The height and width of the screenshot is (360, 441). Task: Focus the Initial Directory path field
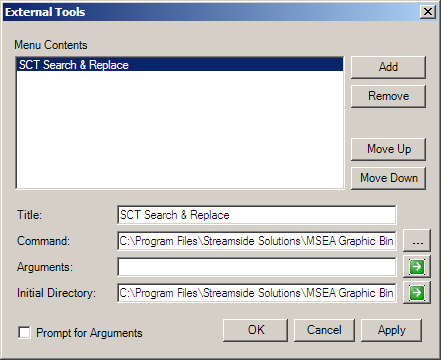click(x=257, y=293)
